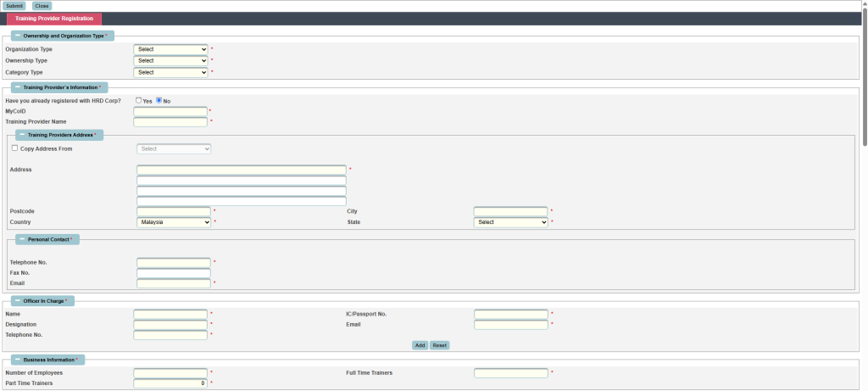Focus the MyCoID input field
The image size is (868, 391).
tap(170, 111)
